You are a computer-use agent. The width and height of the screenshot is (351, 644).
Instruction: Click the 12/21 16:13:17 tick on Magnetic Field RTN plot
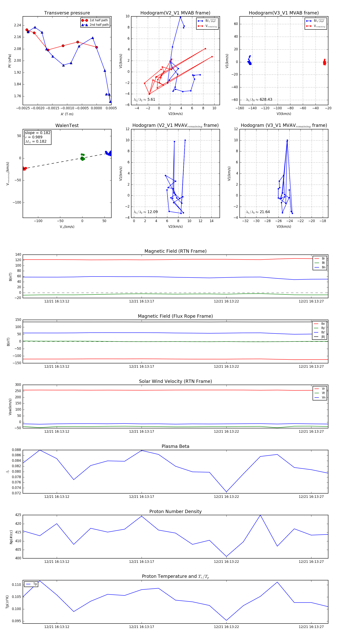click(x=142, y=301)
